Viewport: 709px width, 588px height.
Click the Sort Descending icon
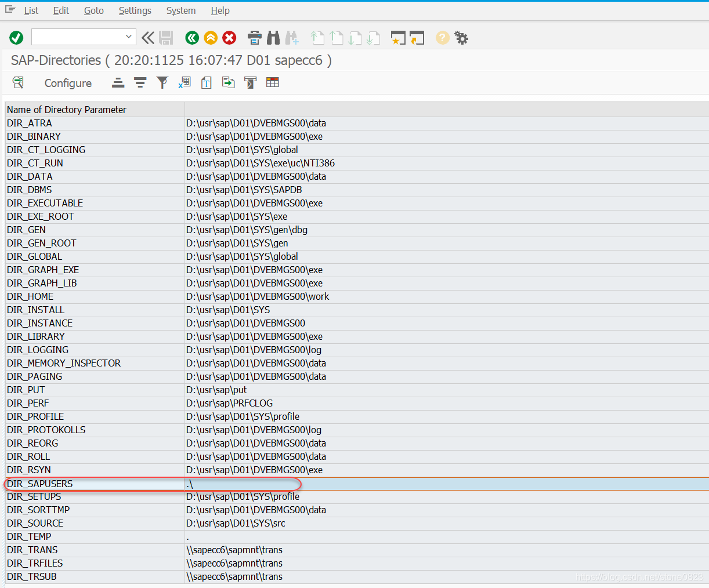[x=140, y=82]
